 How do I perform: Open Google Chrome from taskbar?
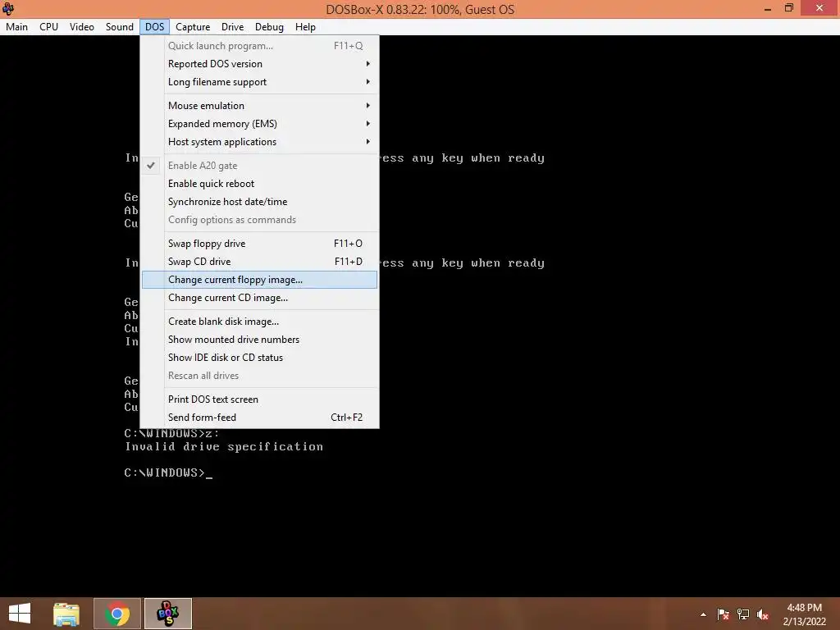117,614
